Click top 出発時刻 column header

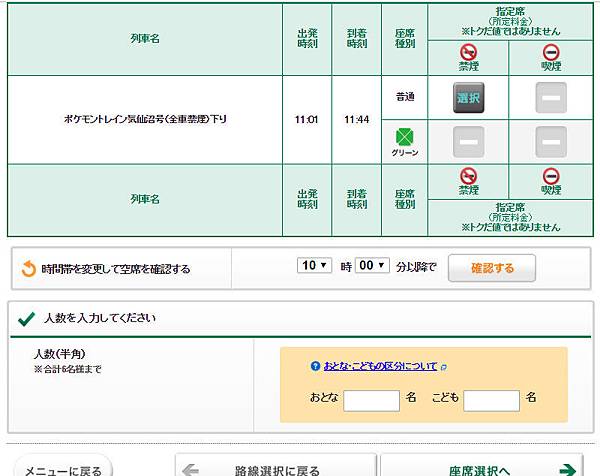point(307,38)
